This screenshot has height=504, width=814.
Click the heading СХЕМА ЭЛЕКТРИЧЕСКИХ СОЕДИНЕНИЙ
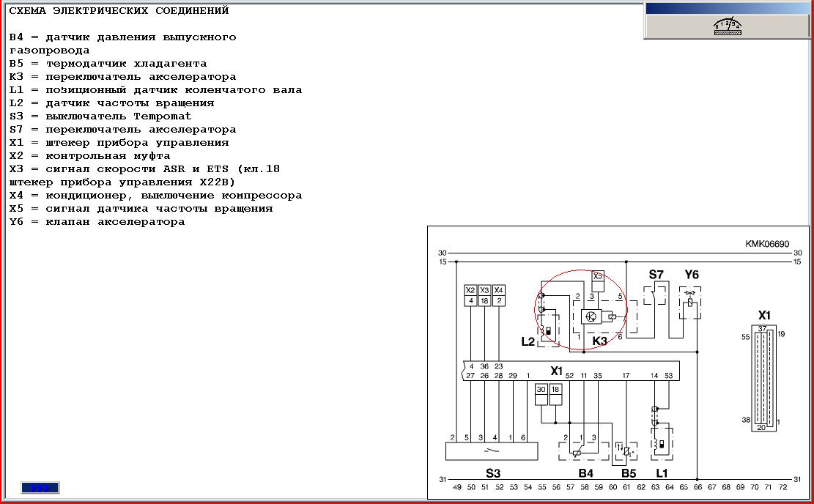tap(119, 10)
